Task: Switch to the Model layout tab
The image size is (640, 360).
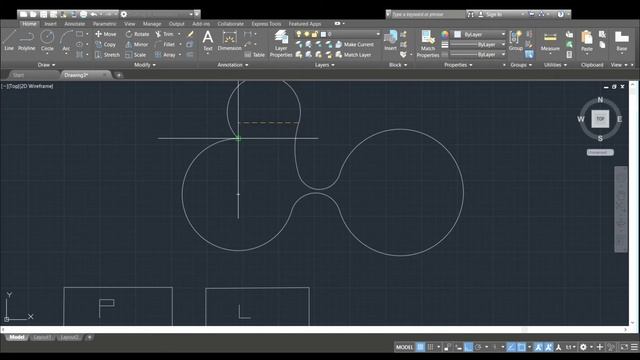Action: [x=17, y=337]
